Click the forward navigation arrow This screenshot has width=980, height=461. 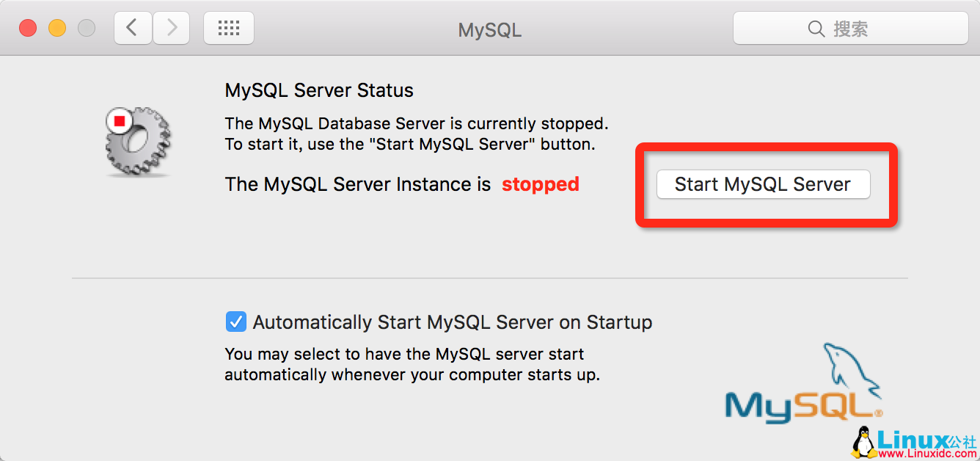pos(171,27)
